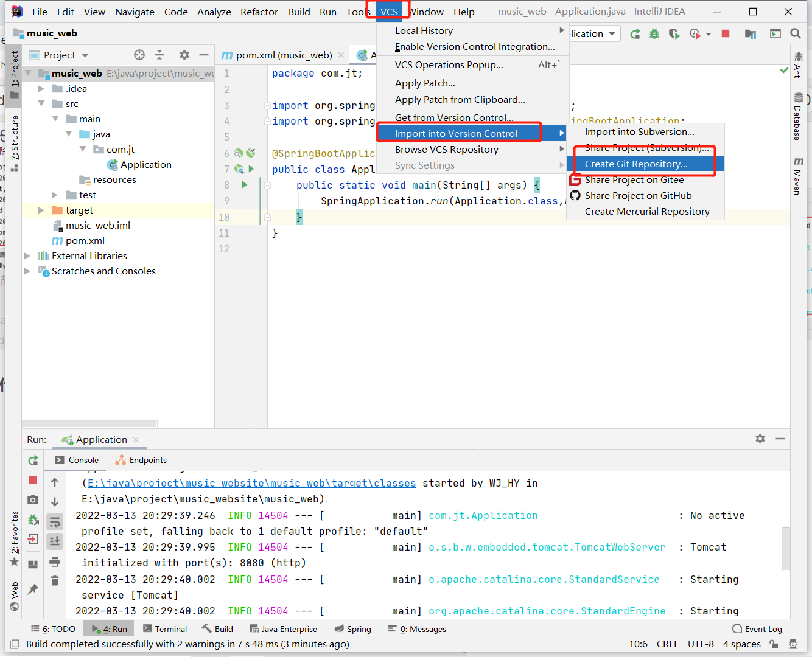
Task: Click run gutter icon beside class declaration
Action: click(x=251, y=169)
